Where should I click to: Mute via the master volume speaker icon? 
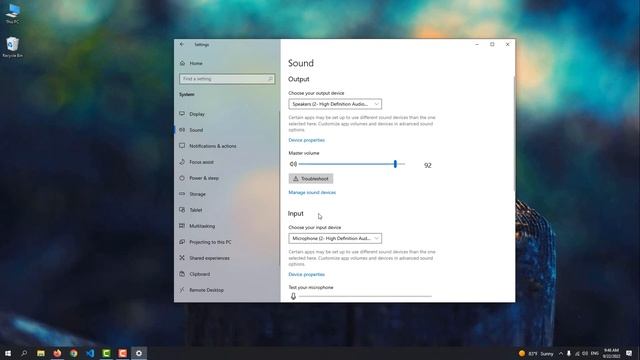point(293,164)
